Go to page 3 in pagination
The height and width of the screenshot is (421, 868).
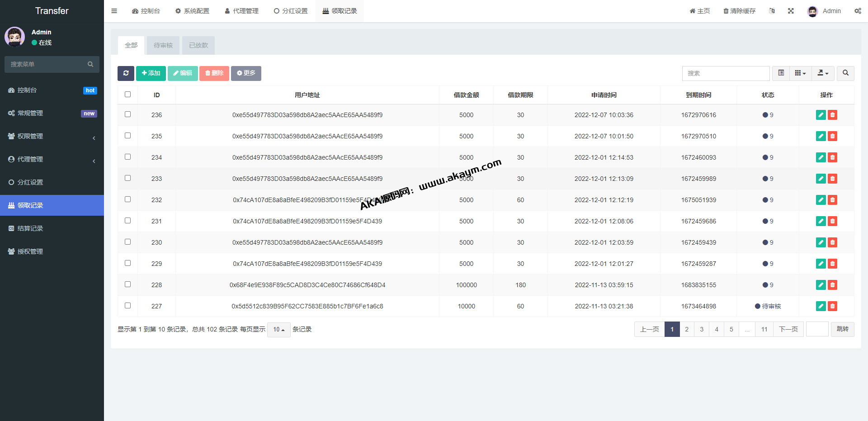[702, 329]
